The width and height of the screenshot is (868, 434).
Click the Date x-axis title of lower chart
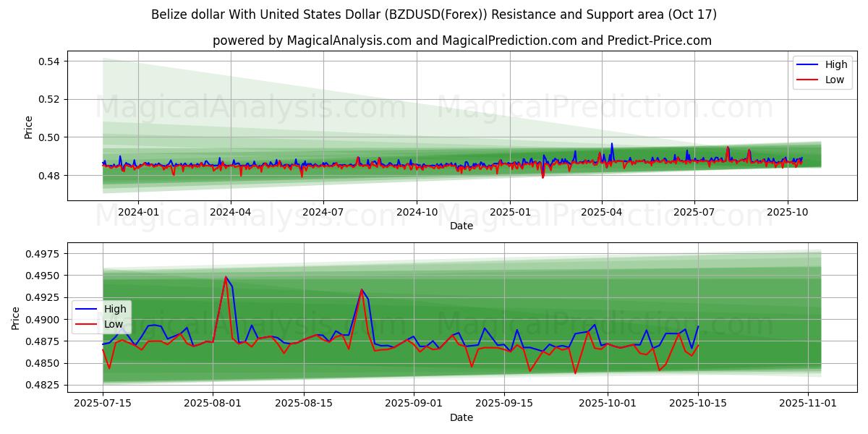(461, 417)
